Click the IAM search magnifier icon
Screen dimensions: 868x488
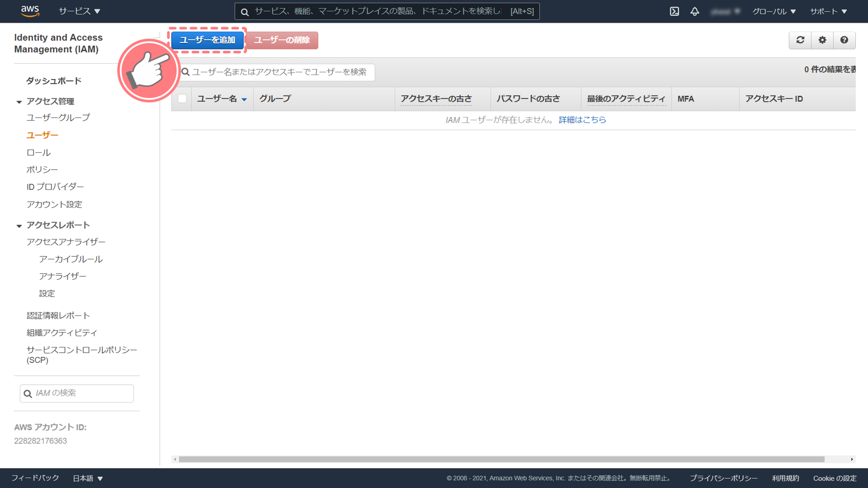pyautogui.click(x=28, y=393)
